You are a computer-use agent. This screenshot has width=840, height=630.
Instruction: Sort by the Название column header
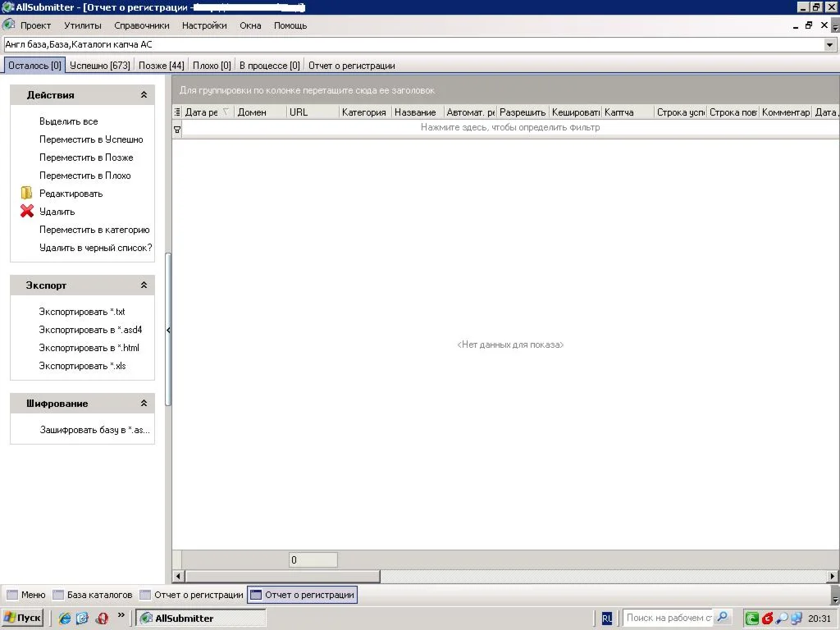tap(418, 112)
